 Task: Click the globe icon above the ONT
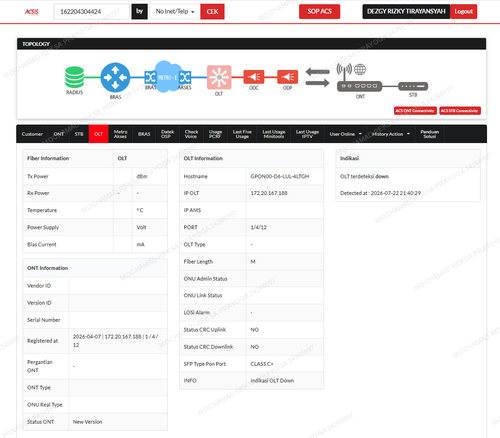[360, 69]
